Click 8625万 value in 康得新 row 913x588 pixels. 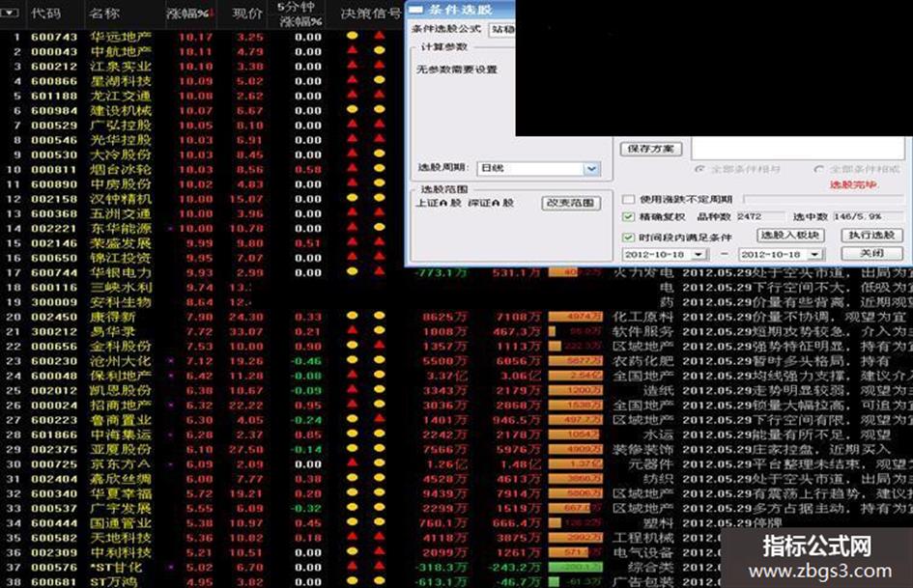coord(445,317)
